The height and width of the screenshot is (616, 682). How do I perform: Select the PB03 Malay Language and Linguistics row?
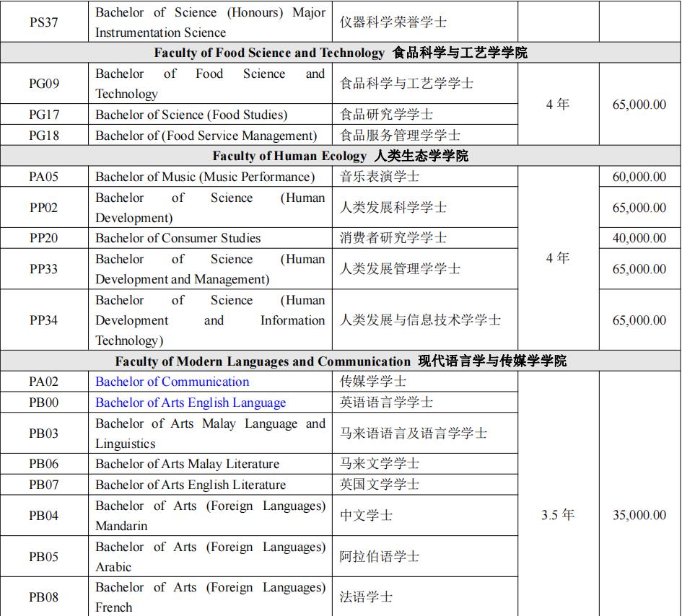(209, 433)
